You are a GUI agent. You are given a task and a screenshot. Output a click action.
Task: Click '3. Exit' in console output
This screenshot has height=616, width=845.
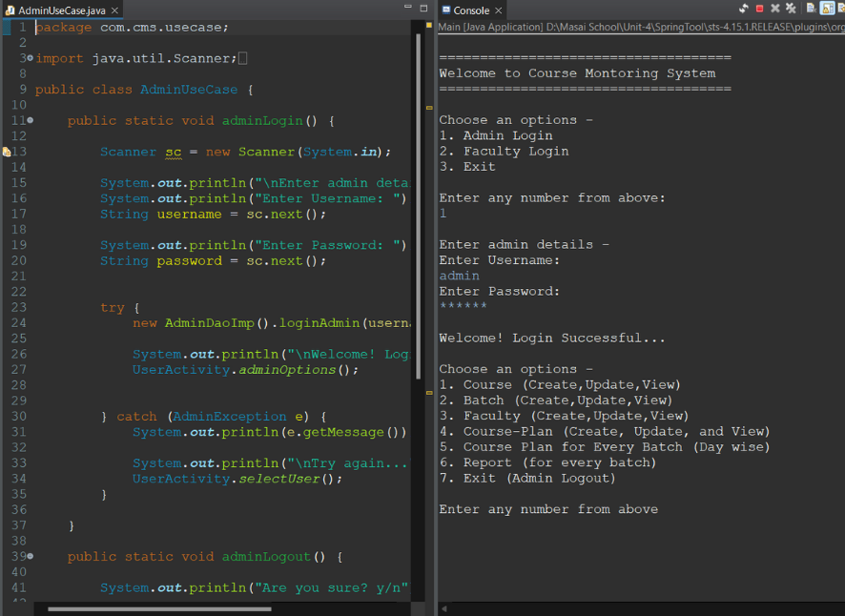467,167
